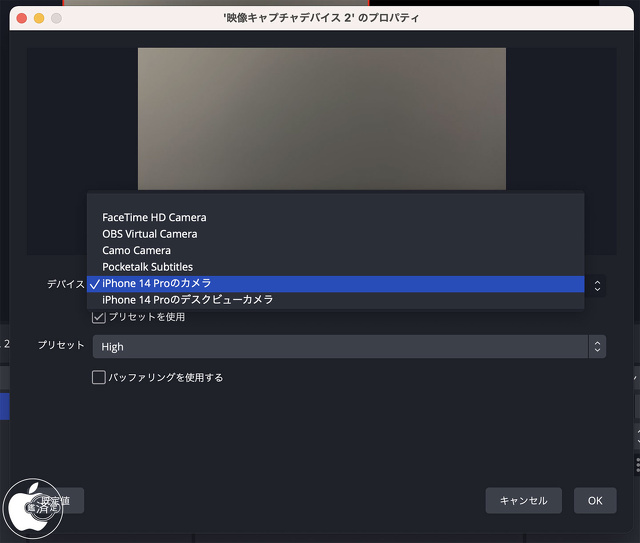
Task: Click the キャンセル button
Action: (524, 501)
